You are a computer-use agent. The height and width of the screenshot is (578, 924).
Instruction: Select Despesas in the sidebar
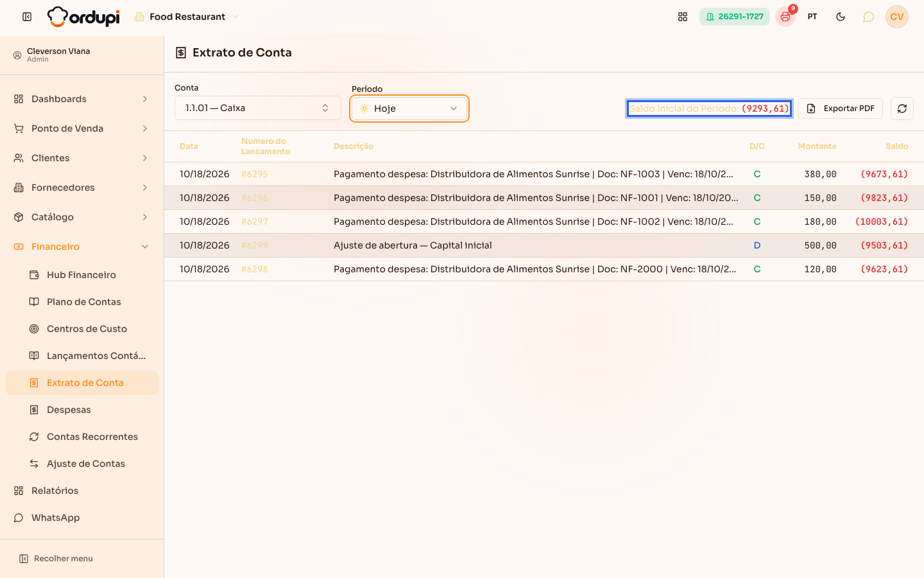81,410
